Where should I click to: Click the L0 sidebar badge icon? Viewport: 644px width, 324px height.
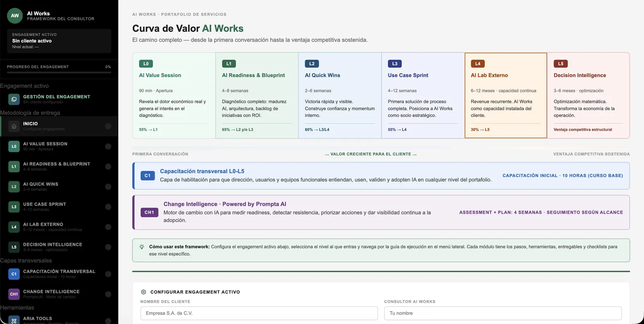(x=14, y=147)
